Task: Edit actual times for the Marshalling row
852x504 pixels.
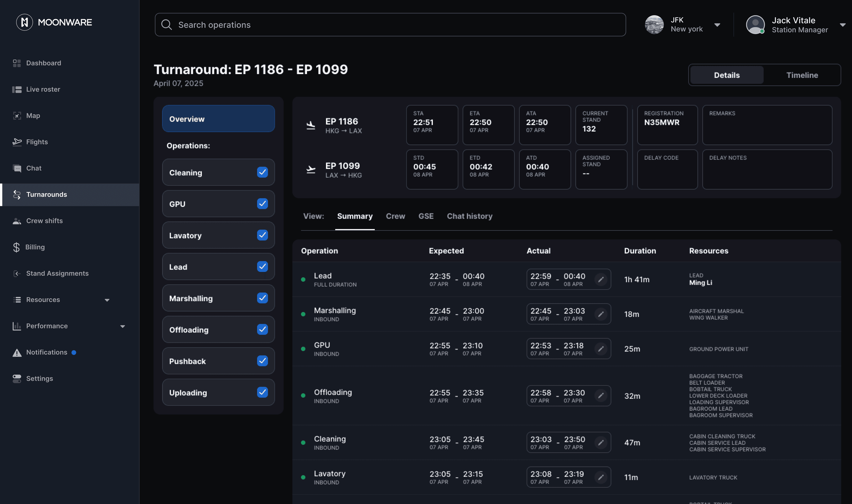Action: click(x=601, y=314)
